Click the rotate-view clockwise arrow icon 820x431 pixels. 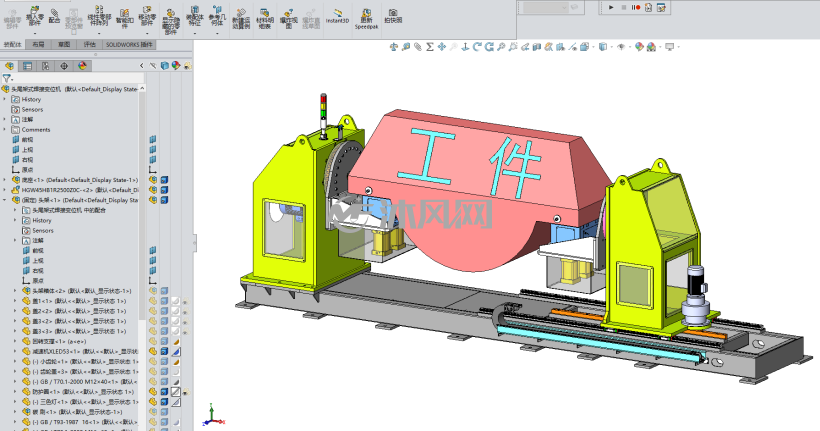tap(477, 47)
